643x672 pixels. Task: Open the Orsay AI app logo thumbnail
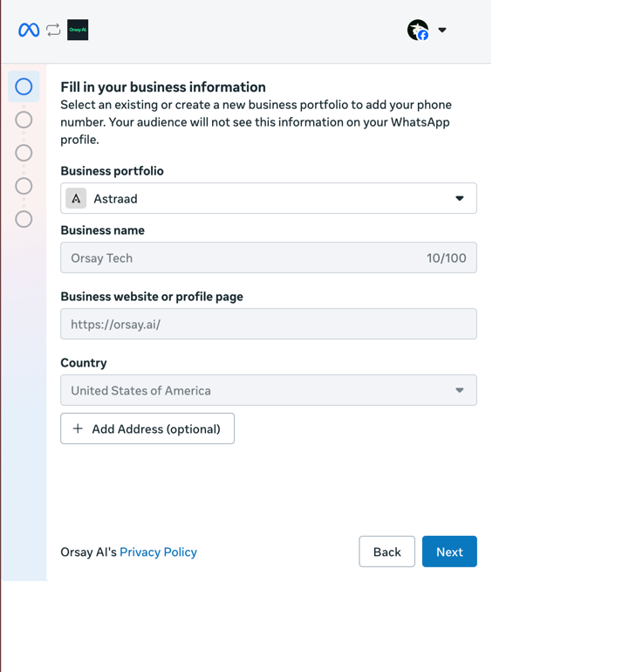(x=78, y=30)
